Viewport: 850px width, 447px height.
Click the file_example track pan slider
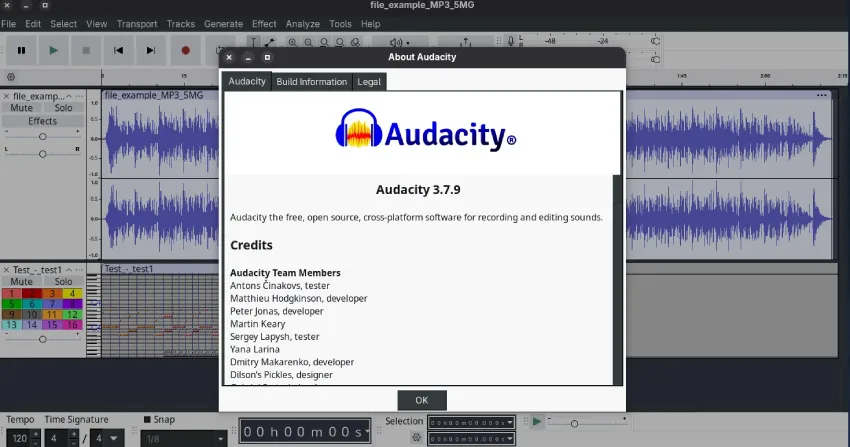pyautogui.click(x=42, y=154)
